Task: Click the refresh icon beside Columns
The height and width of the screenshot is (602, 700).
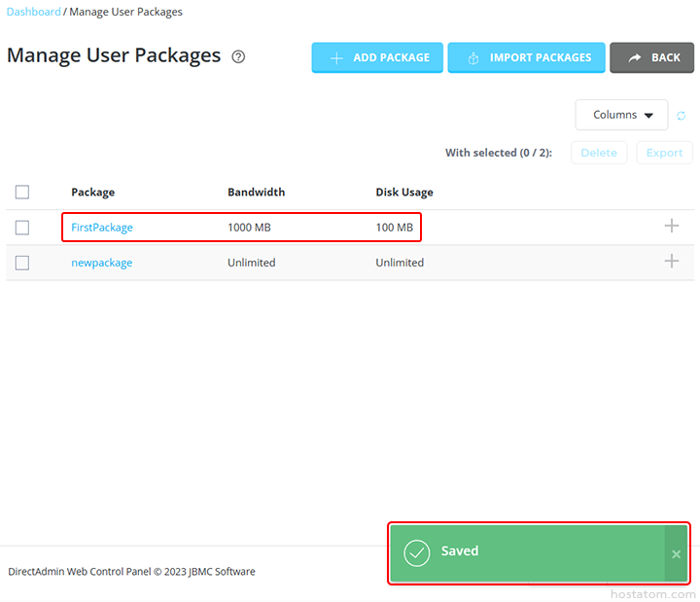Action: tap(682, 116)
